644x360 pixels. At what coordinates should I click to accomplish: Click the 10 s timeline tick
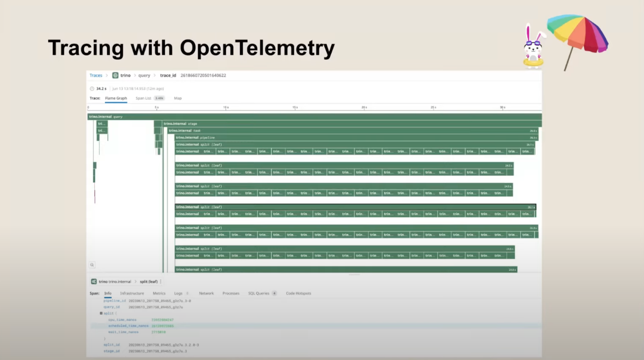click(x=226, y=108)
